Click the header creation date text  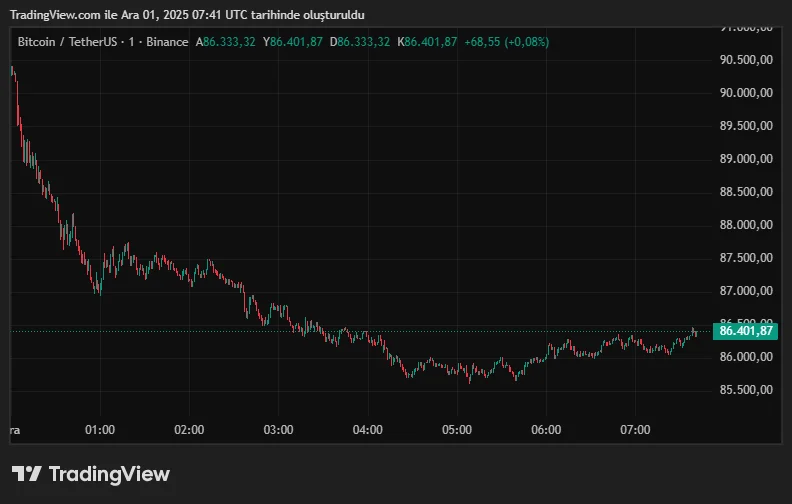tap(188, 15)
